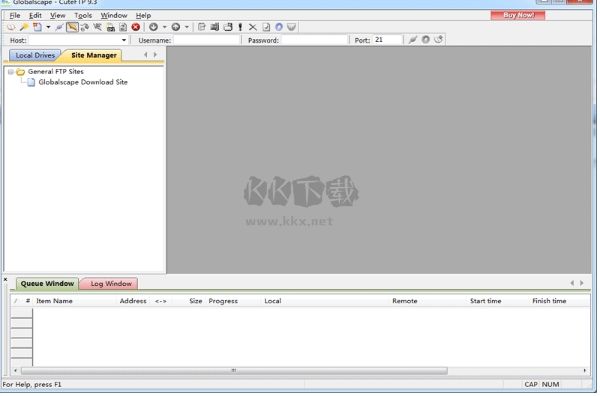
Task: Click the download arrow toolbar icon
Action: coord(153,27)
